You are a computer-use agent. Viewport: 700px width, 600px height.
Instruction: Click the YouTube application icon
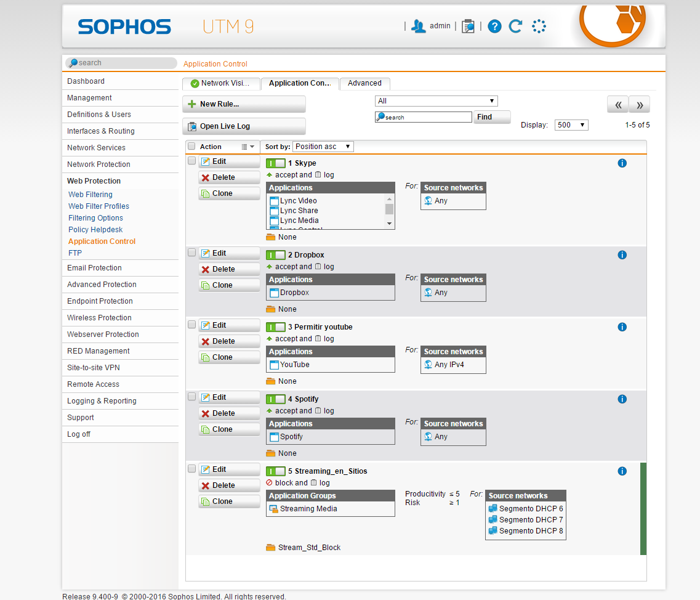[x=274, y=365]
